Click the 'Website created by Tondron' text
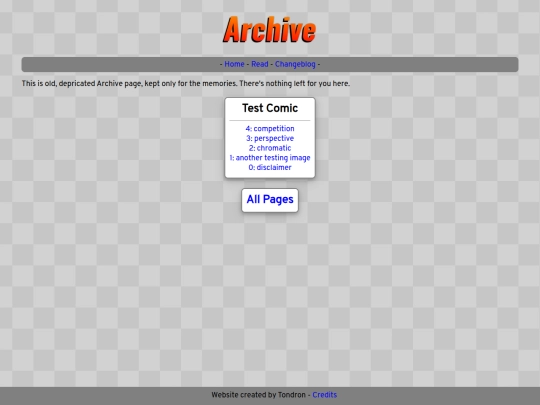The image size is (540, 405). pyautogui.click(x=258, y=395)
